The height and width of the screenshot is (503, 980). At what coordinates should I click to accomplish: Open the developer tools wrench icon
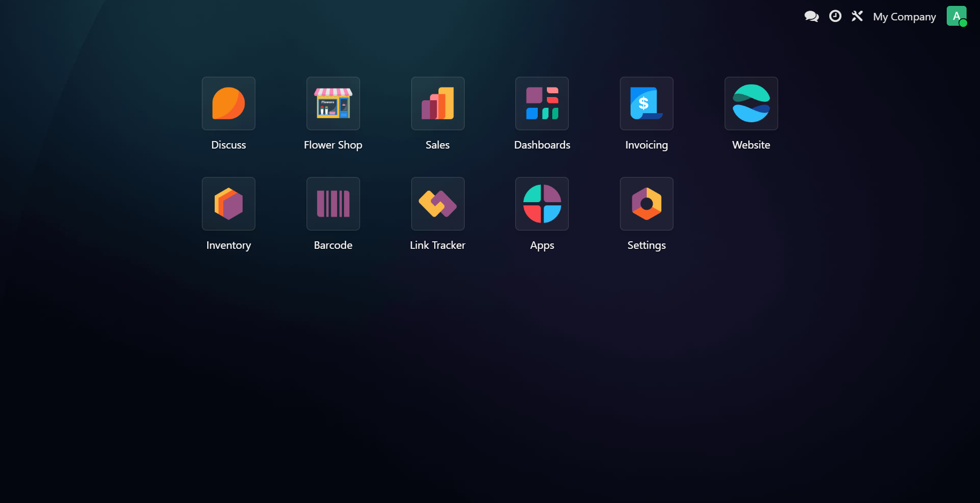coord(857,17)
